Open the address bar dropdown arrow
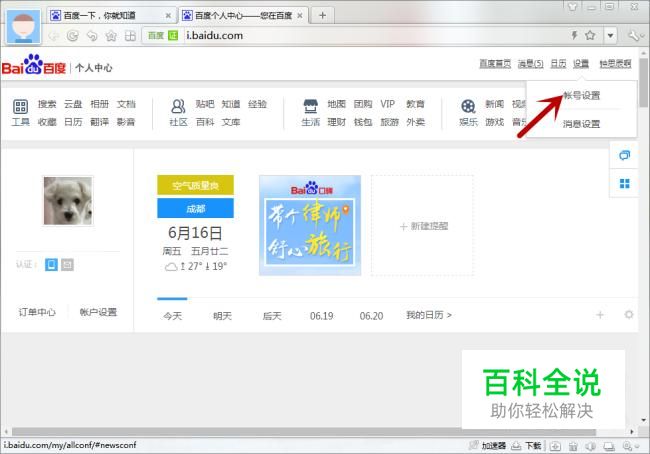Screen dimensions: 650x454 click(610, 36)
